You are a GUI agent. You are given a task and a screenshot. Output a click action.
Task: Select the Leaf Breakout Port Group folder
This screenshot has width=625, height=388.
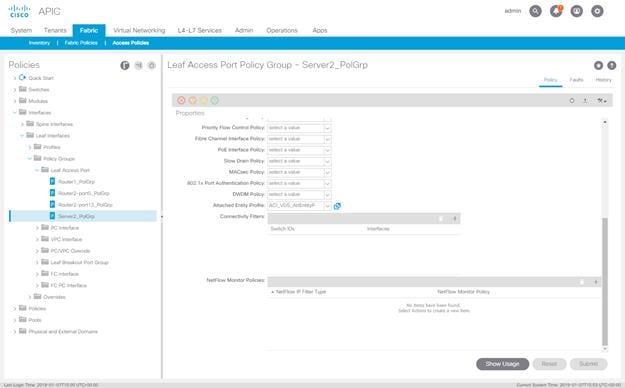click(x=79, y=262)
